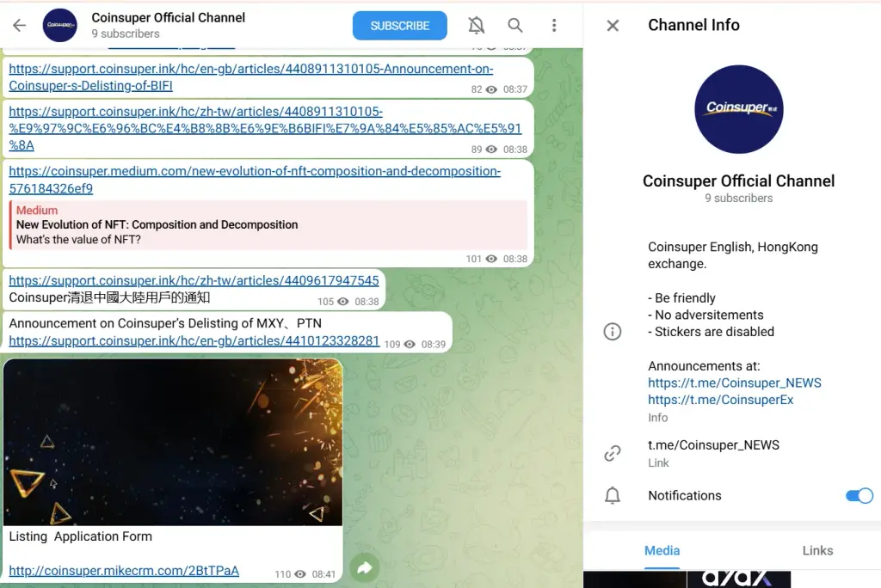881x588 pixels.
Task: Open the ajax-logo media thumbnail
Action: [739, 579]
